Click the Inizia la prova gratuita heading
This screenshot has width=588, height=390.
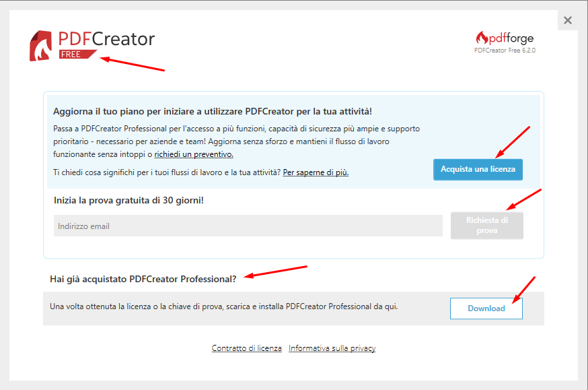128,201
